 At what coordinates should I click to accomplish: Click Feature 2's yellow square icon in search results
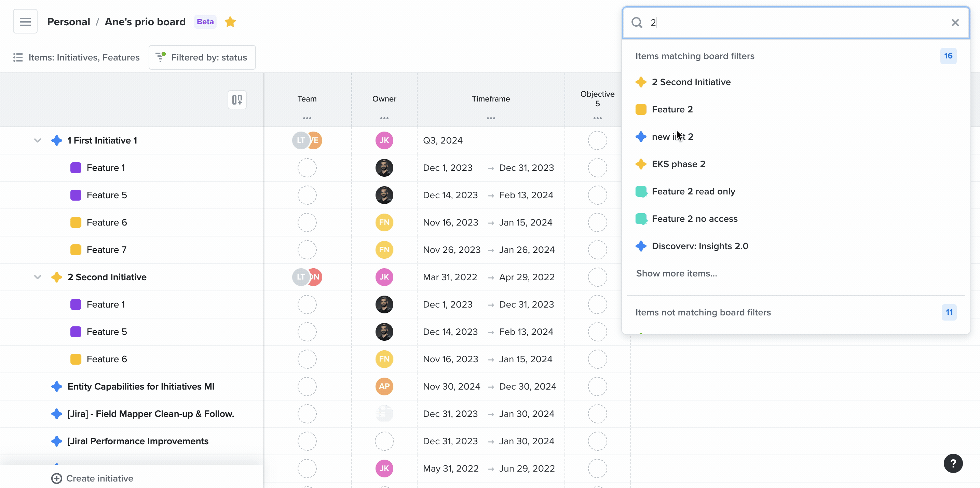[641, 109]
